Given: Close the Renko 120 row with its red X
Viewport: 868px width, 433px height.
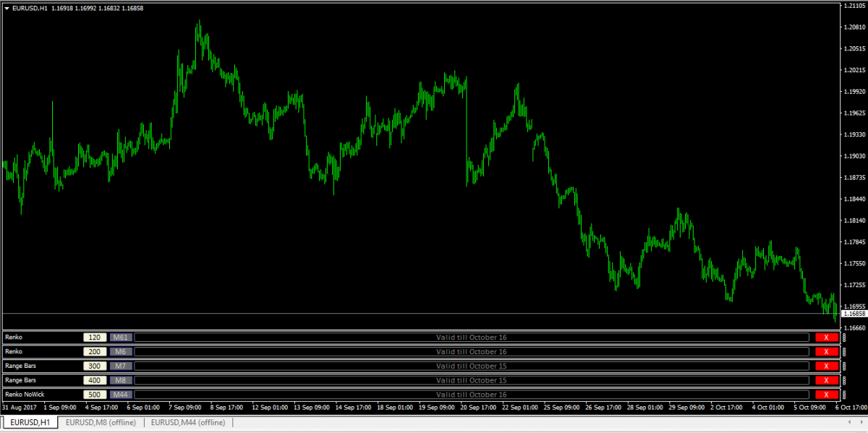Looking at the screenshot, I should [x=825, y=337].
